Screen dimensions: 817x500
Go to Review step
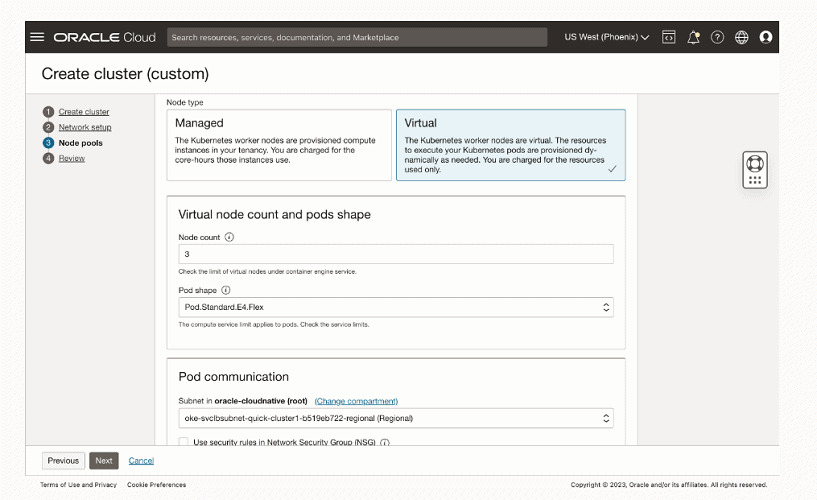click(72, 158)
